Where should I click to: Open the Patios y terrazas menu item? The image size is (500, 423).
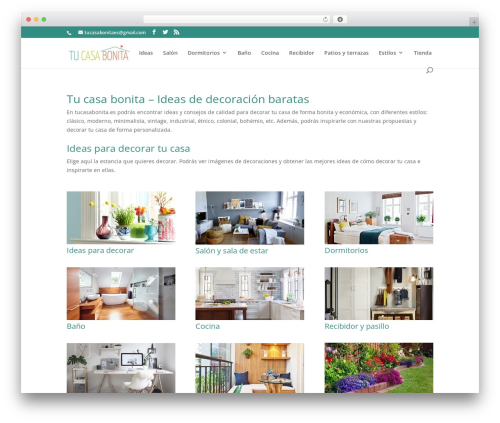(346, 53)
